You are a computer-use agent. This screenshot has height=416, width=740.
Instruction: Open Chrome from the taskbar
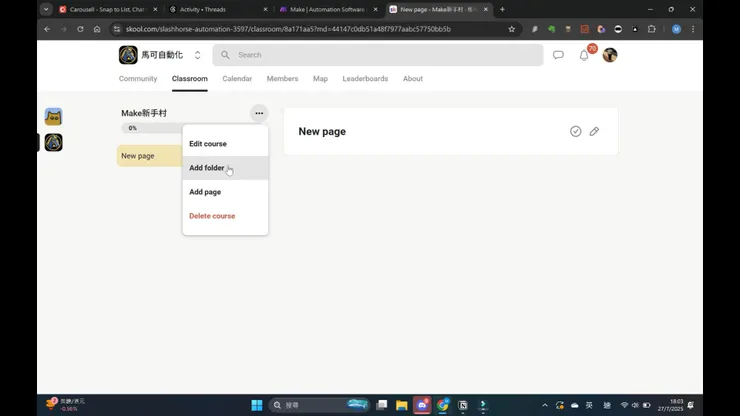coord(443,405)
